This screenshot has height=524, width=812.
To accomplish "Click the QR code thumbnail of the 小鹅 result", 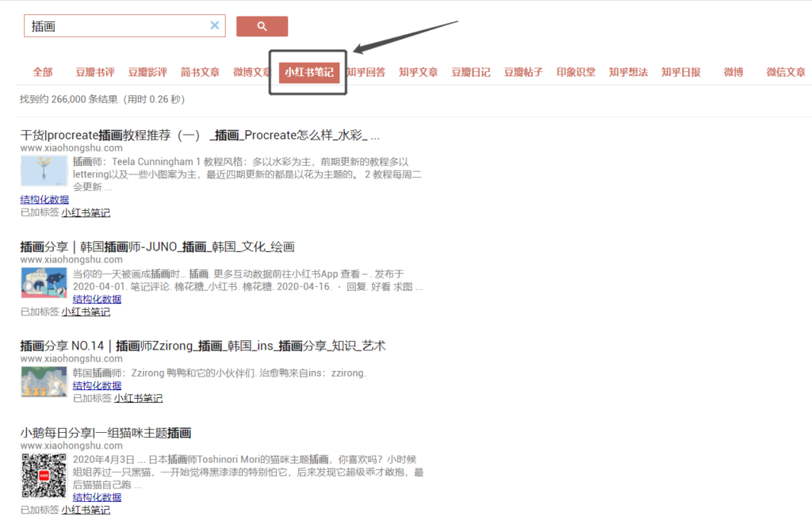I will point(44,476).
